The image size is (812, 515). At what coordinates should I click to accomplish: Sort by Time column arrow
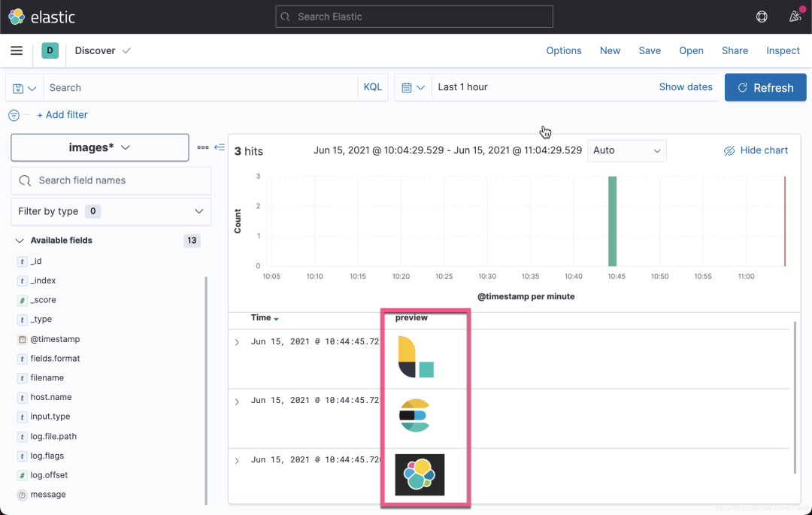tap(276, 319)
